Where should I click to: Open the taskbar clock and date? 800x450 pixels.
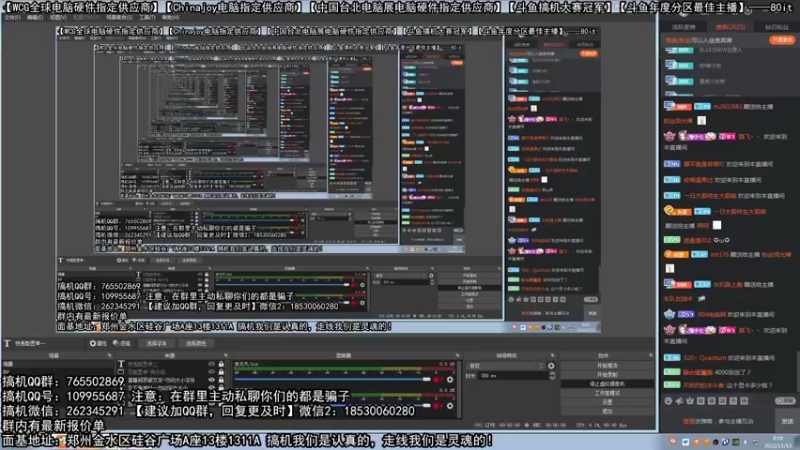tap(779, 442)
